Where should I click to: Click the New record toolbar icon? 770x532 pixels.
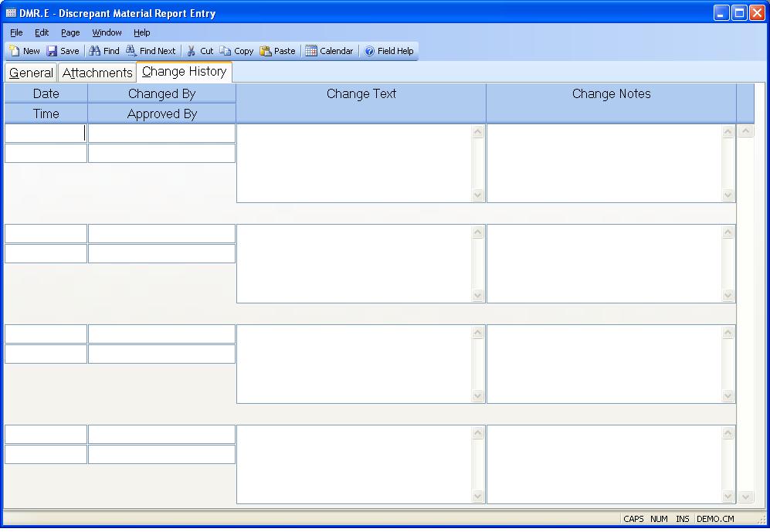pos(15,51)
